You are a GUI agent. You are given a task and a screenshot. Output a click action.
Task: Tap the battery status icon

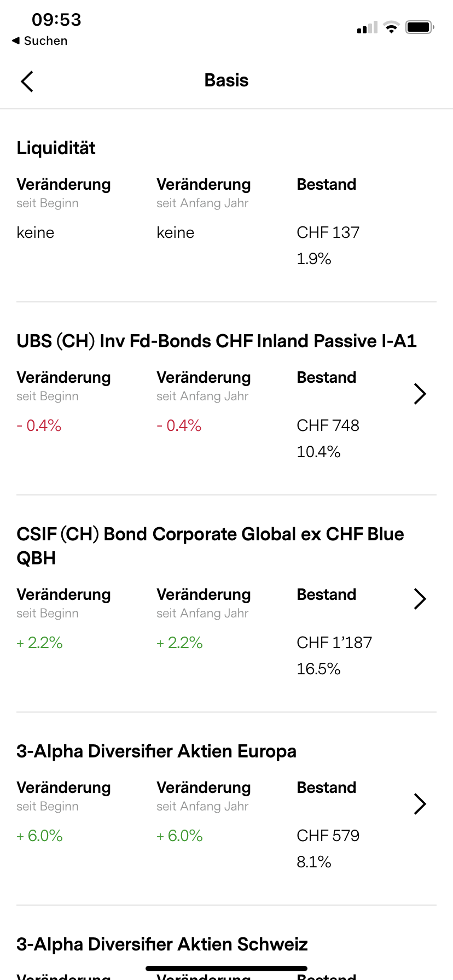coord(420,27)
